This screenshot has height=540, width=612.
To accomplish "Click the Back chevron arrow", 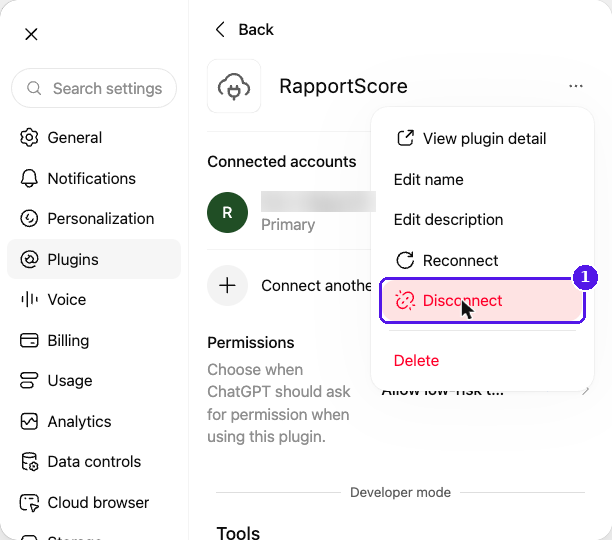I will (x=221, y=29).
